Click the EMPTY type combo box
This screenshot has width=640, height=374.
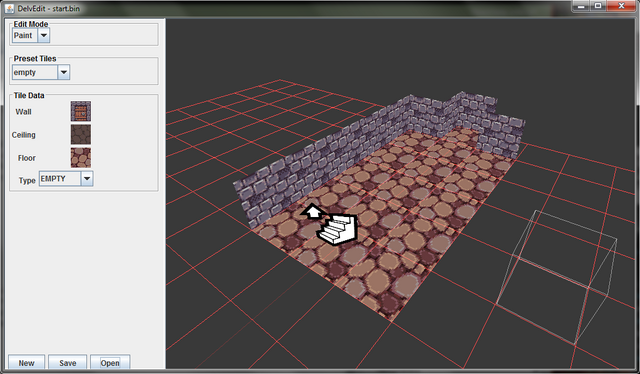coord(66,178)
